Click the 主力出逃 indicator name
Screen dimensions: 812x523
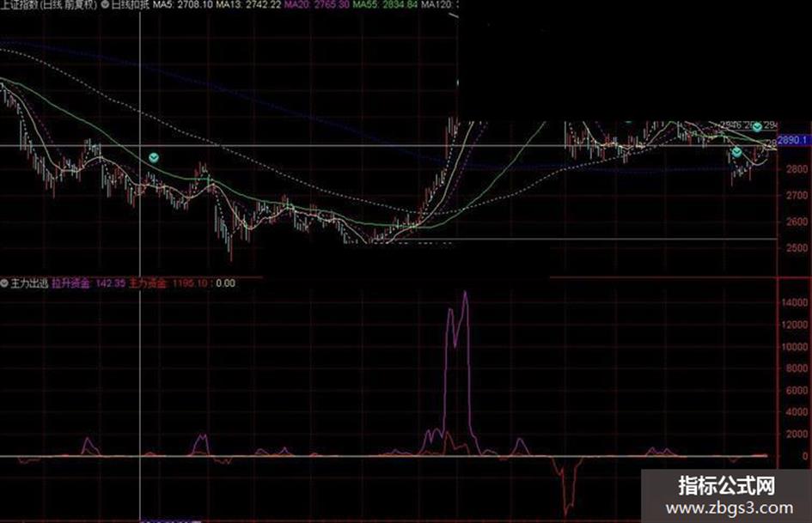pos(29,283)
